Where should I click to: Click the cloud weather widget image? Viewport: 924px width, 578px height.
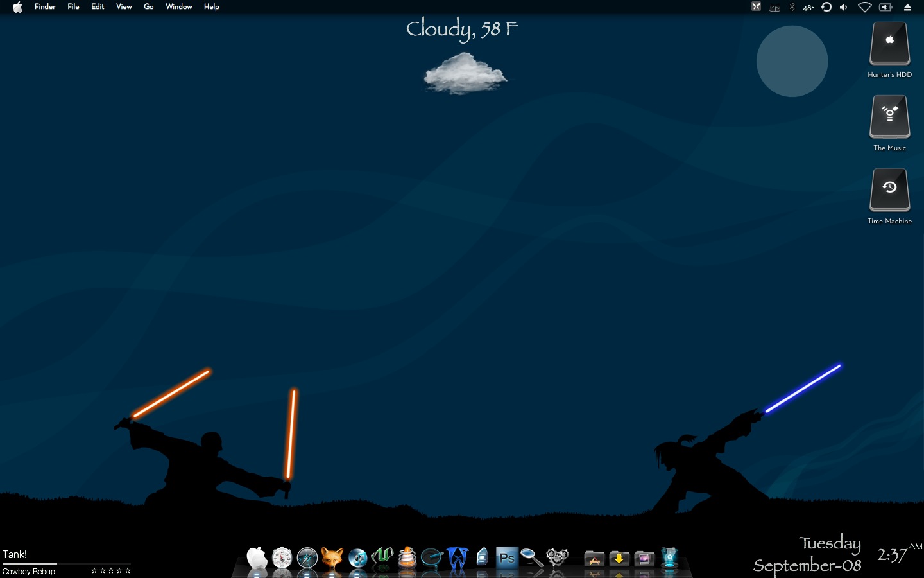(x=465, y=73)
